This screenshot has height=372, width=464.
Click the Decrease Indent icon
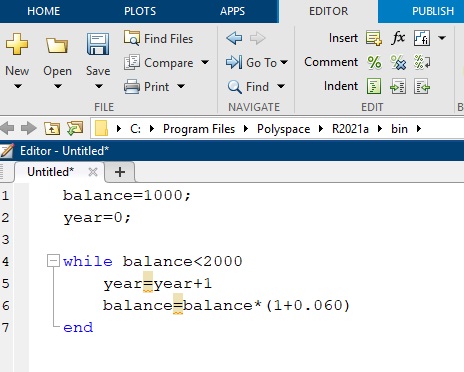[x=422, y=87]
